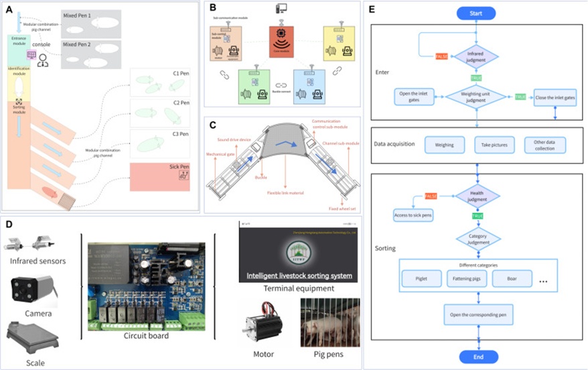Select the green module block in panel B

tap(254, 86)
